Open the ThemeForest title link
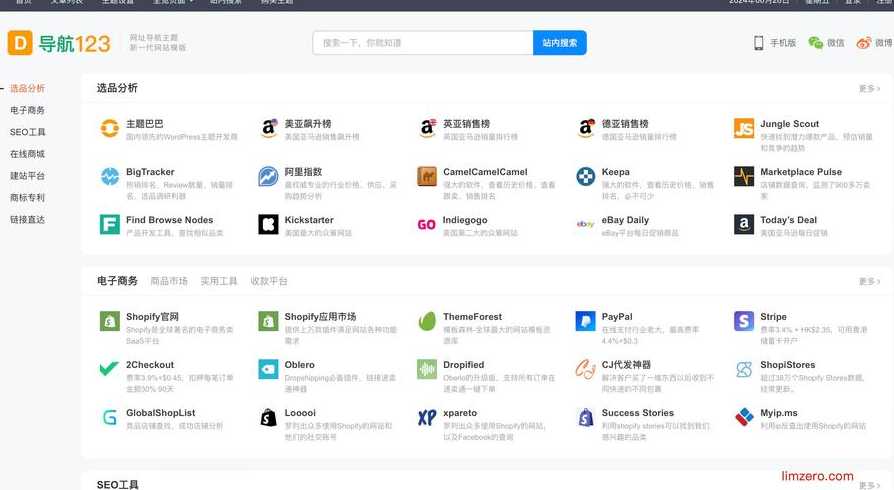Image resolution: width=894 pixels, height=490 pixels. click(x=473, y=317)
